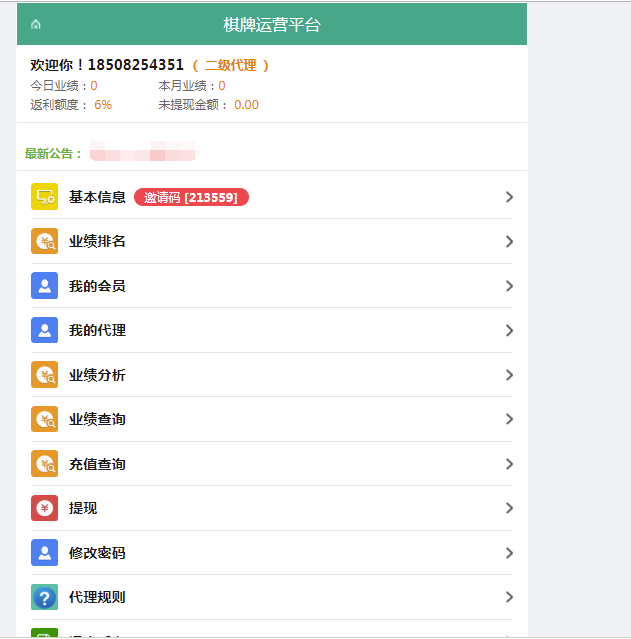Expand the 提现 row arrow
631x639 pixels.
pyautogui.click(x=509, y=508)
